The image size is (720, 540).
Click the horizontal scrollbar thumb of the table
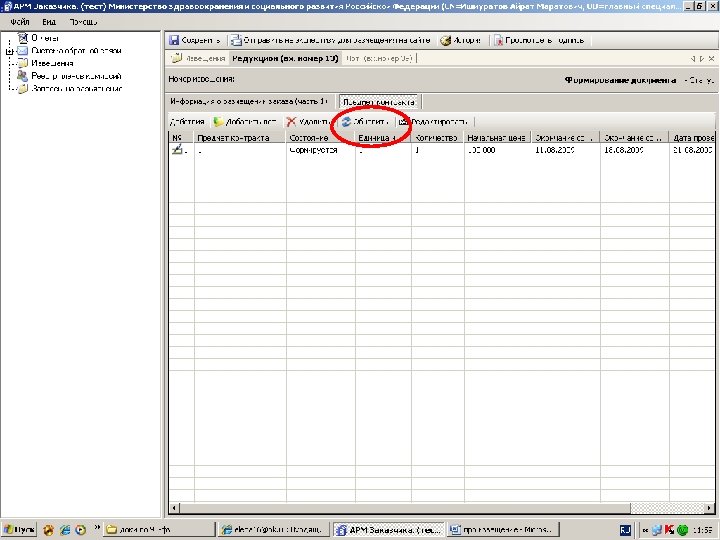(x=405, y=508)
